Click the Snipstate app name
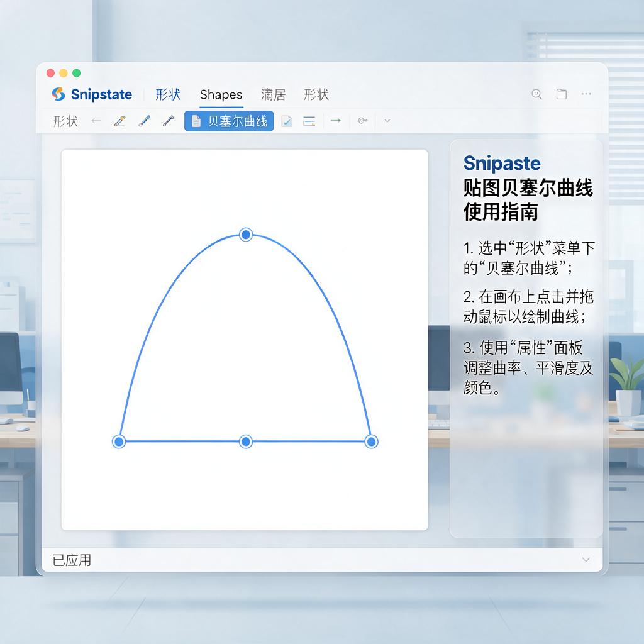This screenshot has height=644, width=644. tap(101, 94)
